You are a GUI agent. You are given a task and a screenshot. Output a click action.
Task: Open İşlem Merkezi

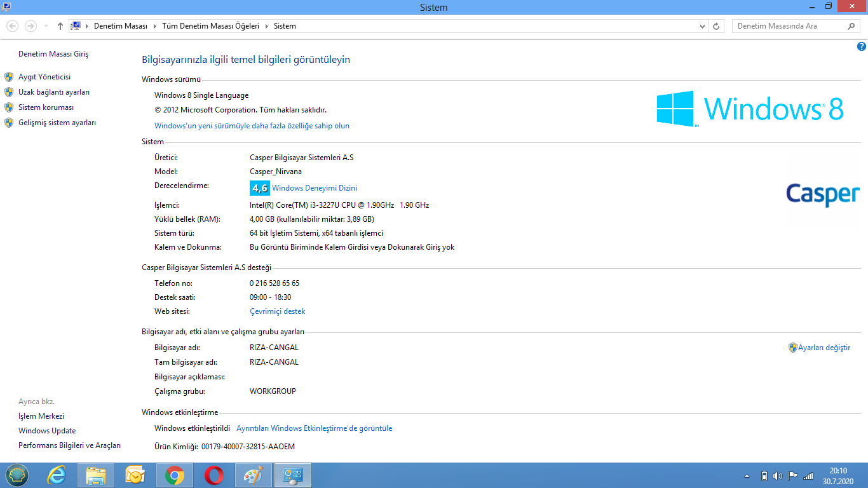click(x=41, y=416)
